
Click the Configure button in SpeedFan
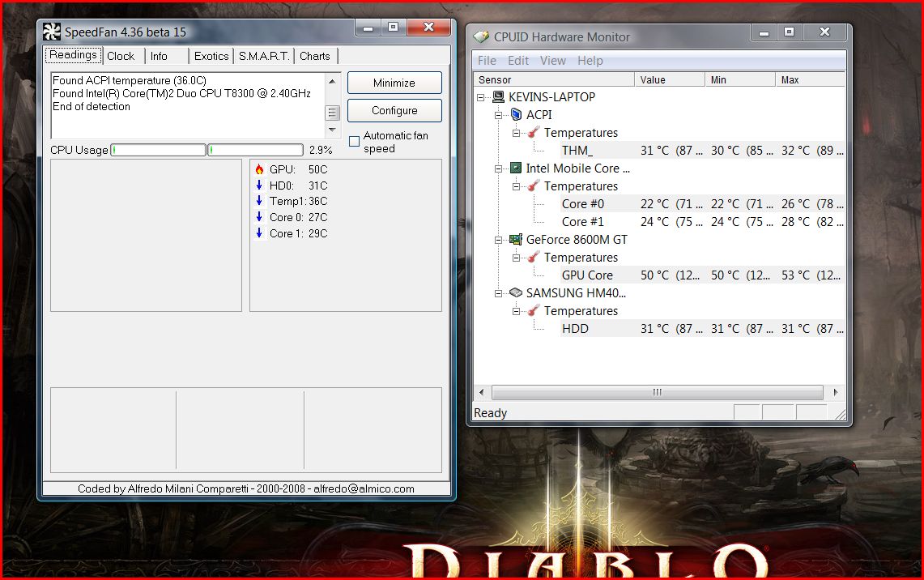tap(394, 110)
